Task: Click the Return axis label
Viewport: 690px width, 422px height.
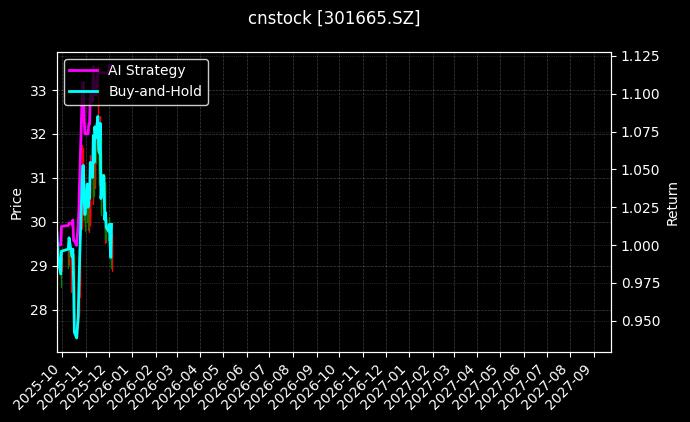Action: tap(672, 202)
